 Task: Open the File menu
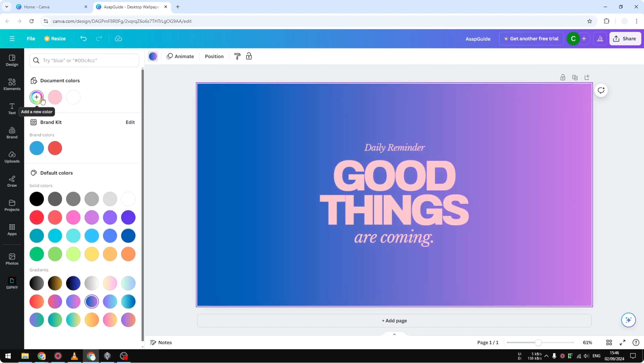pyautogui.click(x=31, y=39)
